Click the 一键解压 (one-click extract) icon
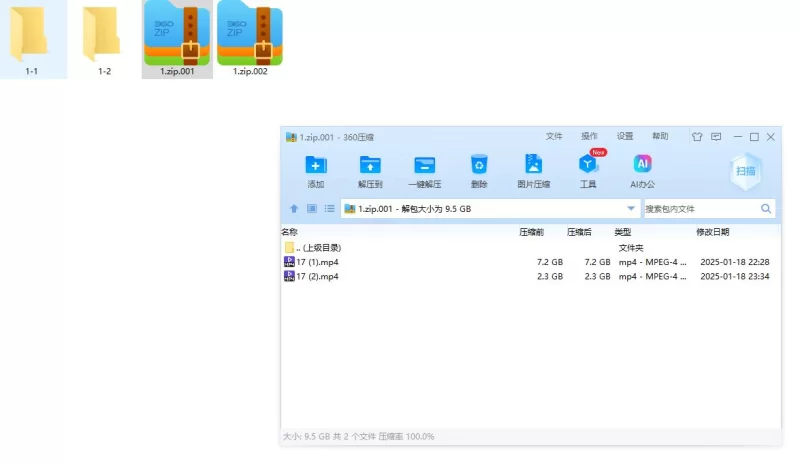Viewport: 800px width, 464px height. 424,166
